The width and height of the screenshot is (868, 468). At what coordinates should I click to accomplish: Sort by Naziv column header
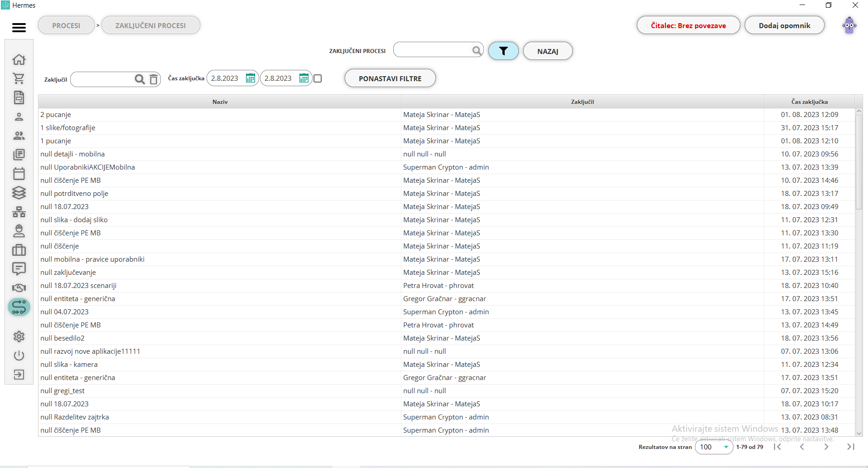220,102
